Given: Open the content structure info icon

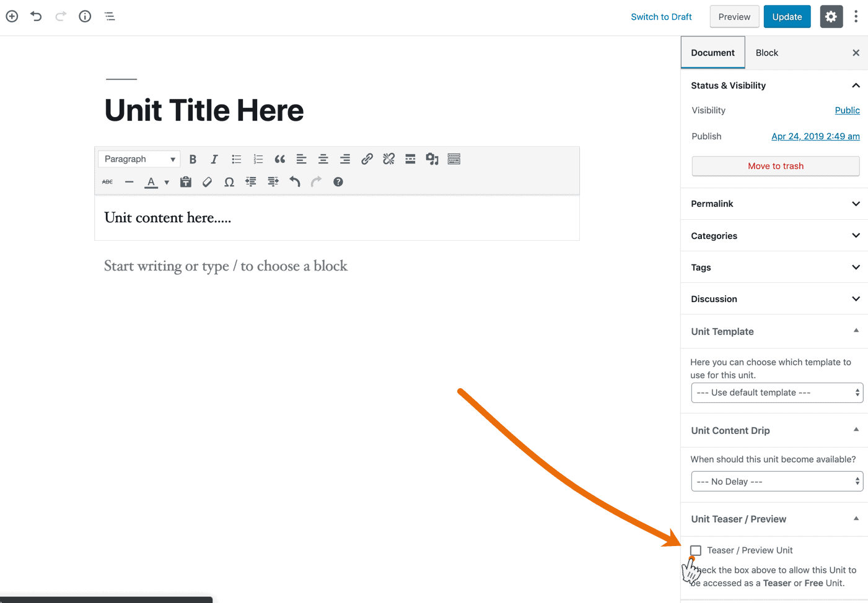Looking at the screenshot, I should pos(85,17).
